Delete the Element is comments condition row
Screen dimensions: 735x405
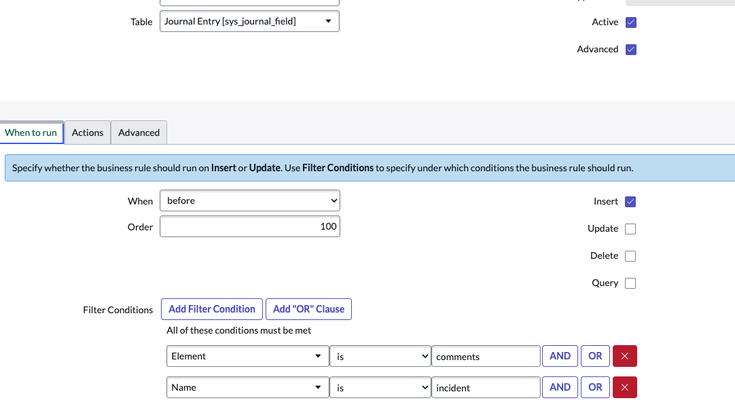click(624, 356)
